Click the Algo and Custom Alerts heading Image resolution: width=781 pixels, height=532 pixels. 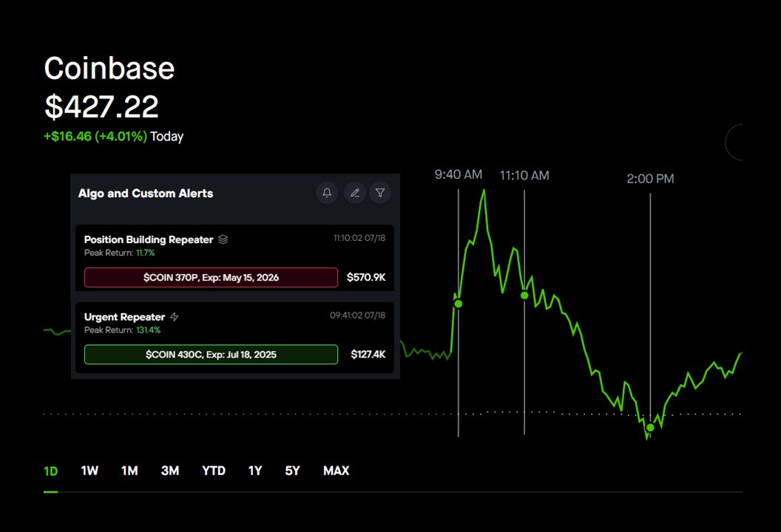[146, 193]
